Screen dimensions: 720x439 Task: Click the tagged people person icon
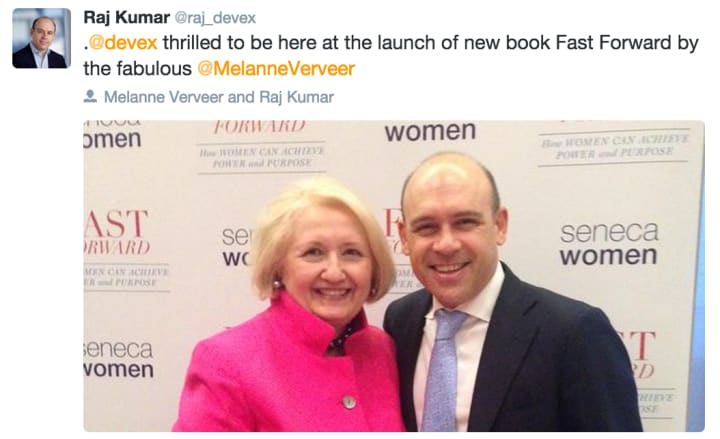(90, 96)
